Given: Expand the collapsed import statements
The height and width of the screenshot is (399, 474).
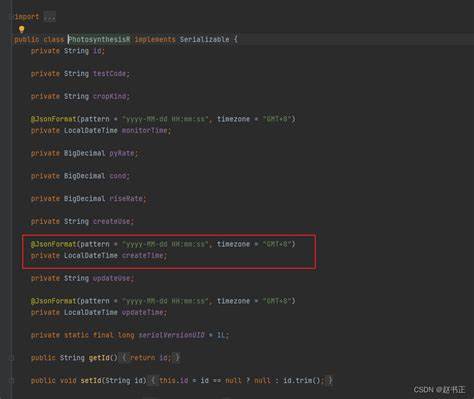Looking at the screenshot, I should pos(12,17).
